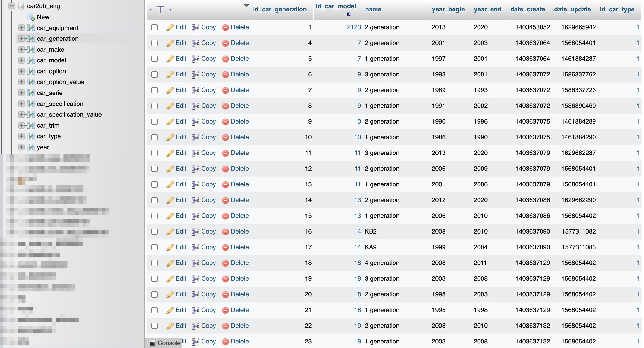Sort by name column header
Viewport: 644px width, 348px height.
(x=373, y=10)
